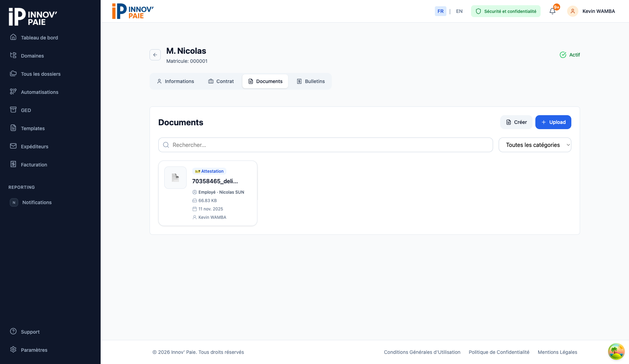Open the Informations tab
Image resolution: width=629 pixels, height=364 pixels.
tap(175, 81)
